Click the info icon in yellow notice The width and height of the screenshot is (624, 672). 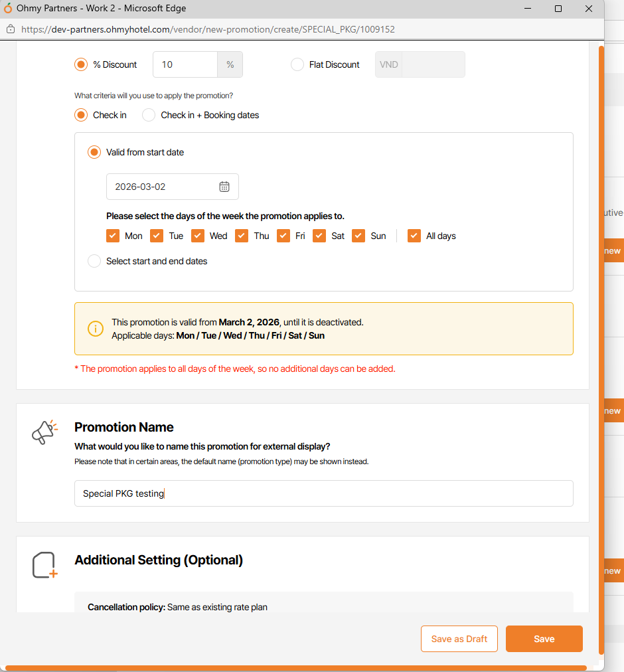pyautogui.click(x=96, y=329)
